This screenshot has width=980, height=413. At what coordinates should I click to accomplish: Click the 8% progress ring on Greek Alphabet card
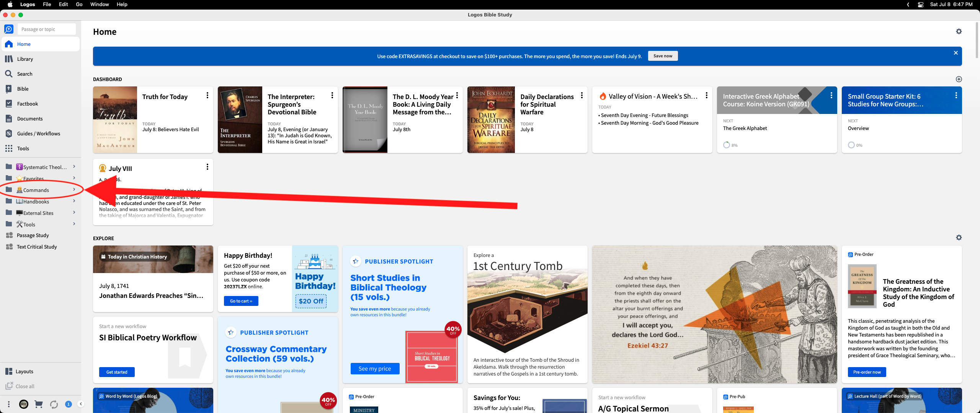coord(727,145)
